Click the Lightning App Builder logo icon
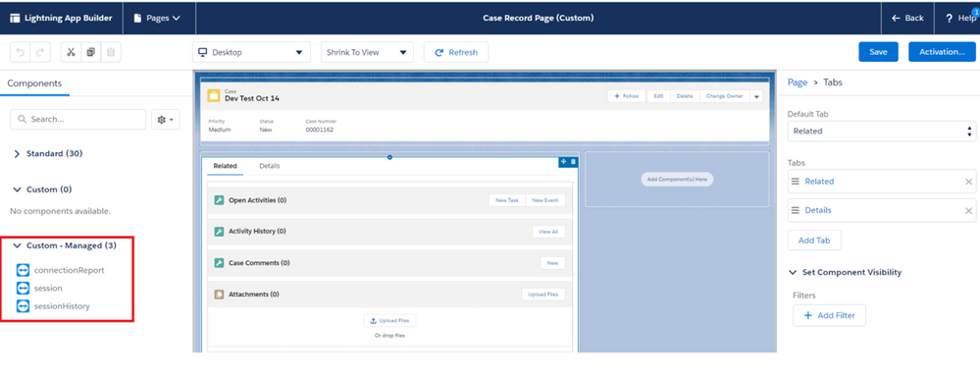Image resolution: width=980 pixels, height=379 pixels. (x=15, y=18)
